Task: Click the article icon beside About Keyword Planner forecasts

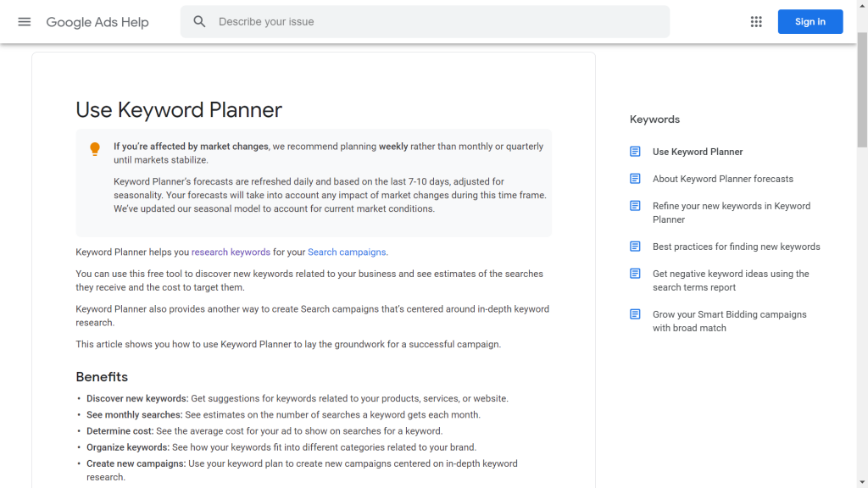Action: pos(635,179)
